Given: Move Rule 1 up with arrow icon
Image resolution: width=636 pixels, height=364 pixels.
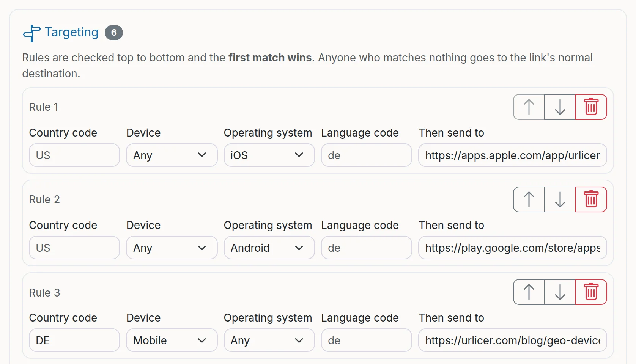Looking at the screenshot, I should click(529, 107).
